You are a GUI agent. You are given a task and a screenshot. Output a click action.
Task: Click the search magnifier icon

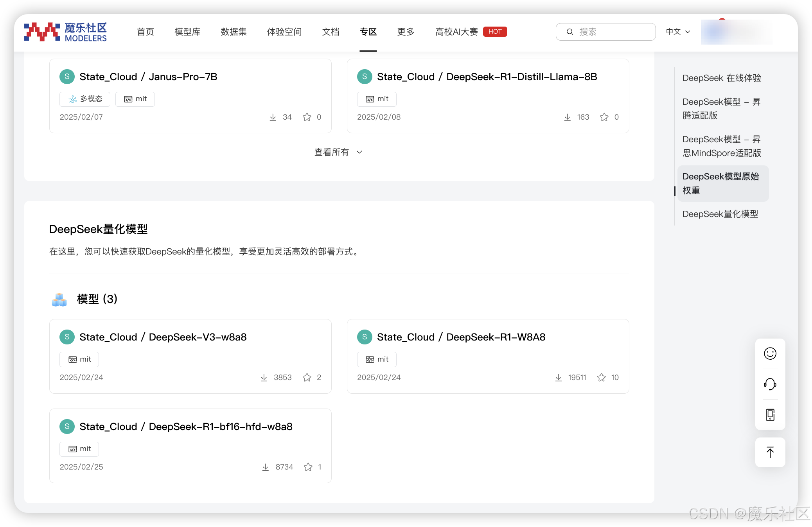click(570, 32)
